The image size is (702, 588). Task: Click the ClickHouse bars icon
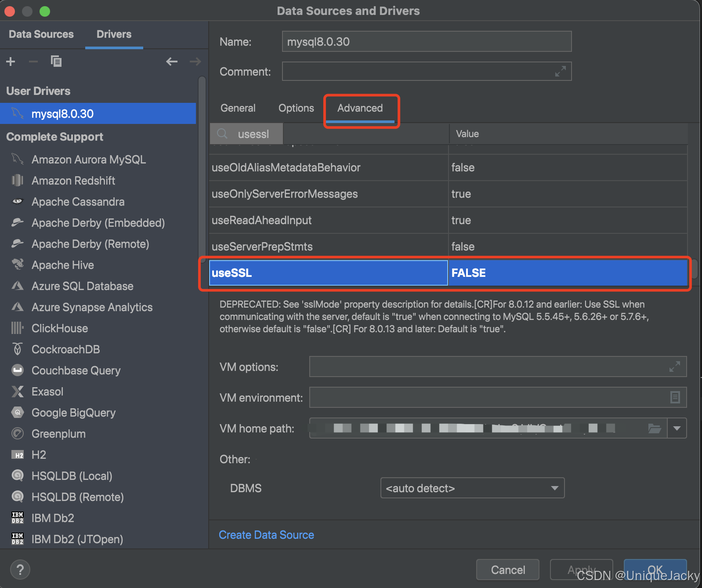pos(18,328)
